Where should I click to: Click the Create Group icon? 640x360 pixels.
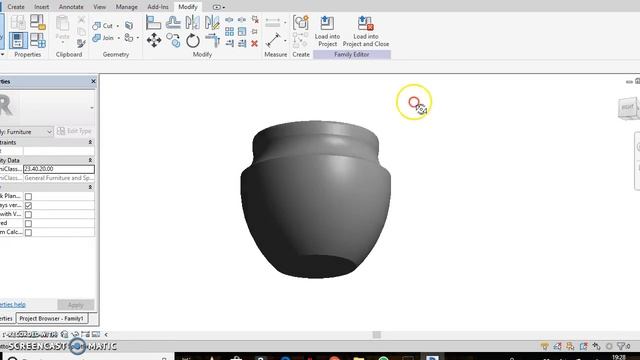tap(301, 22)
